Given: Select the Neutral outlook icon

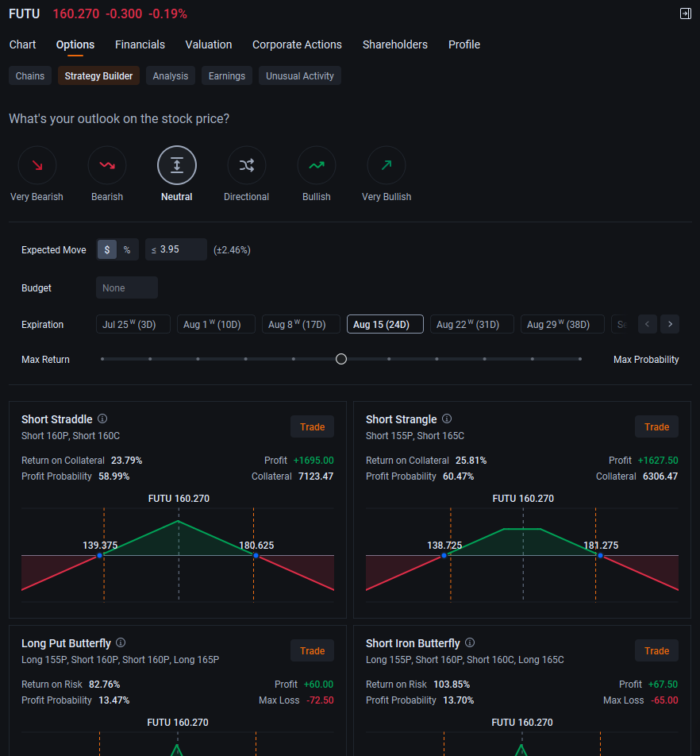Looking at the screenshot, I should (177, 165).
